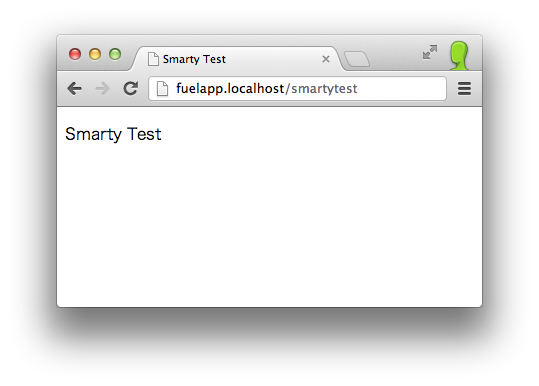539x386 pixels.
Task: Enter fullscreen using the diagonal arrows icon
Action: (x=430, y=52)
